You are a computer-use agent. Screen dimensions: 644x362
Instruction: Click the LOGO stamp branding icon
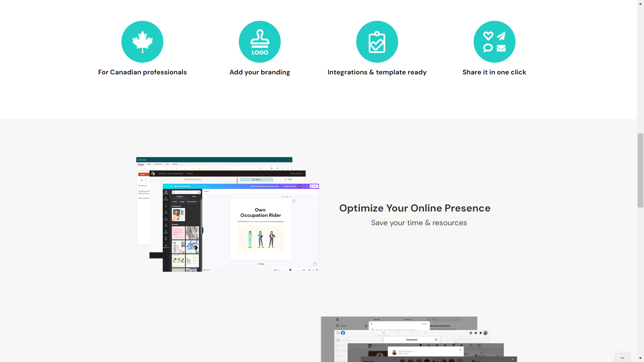(x=260, y=42)
